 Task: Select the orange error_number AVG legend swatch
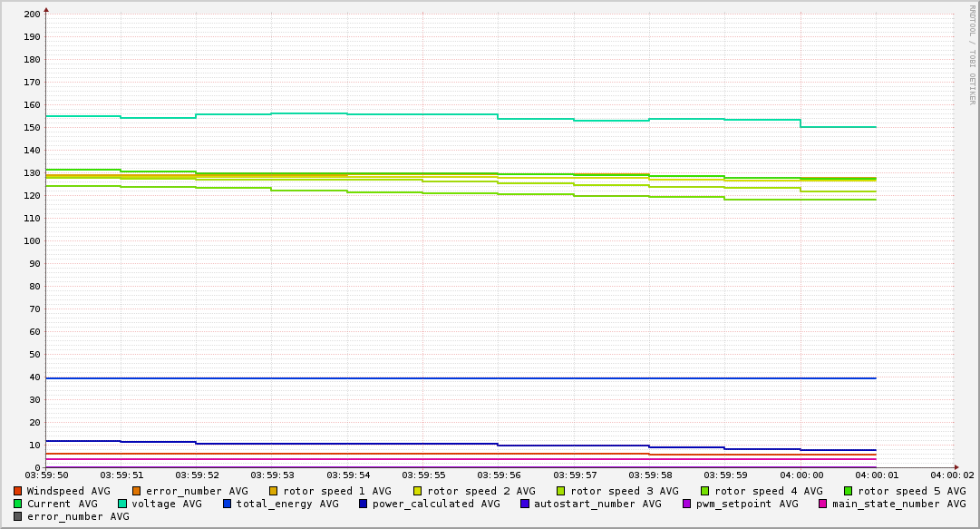point(137,491)
